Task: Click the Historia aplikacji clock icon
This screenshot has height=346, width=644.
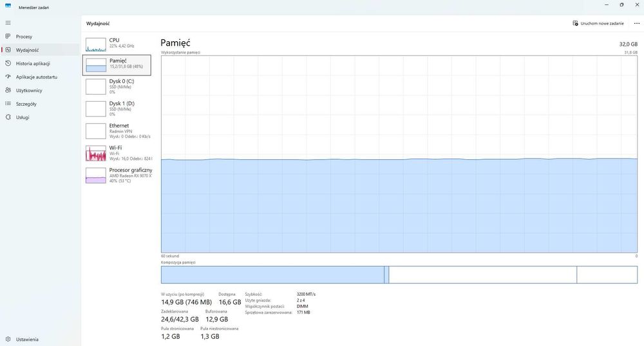Action: [x=8, y=63]
